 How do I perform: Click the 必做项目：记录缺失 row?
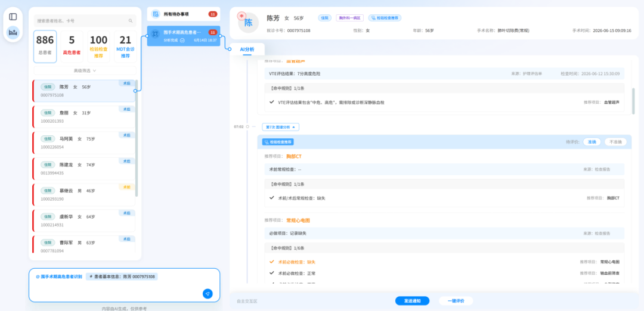[x=444, y=233]
